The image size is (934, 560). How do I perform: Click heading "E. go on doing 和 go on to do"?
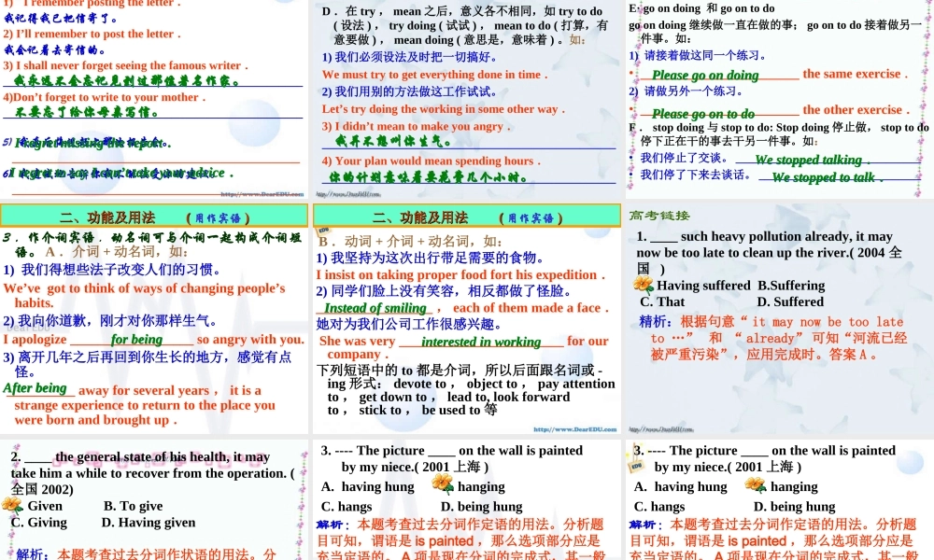(701, 8)
